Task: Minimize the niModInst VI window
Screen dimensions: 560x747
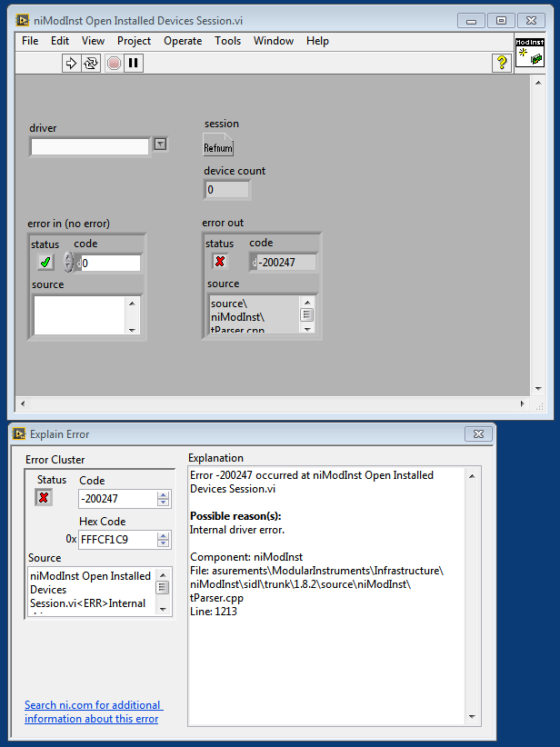Action: tap(471, 21)
